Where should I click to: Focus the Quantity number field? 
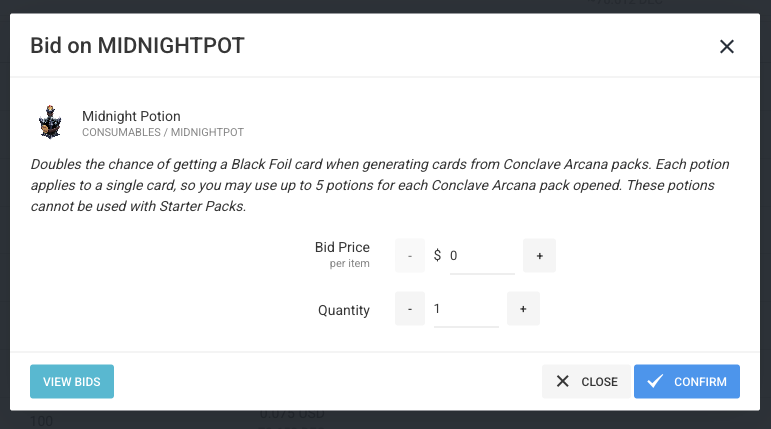pyautogui.click(x=466, y=309)
